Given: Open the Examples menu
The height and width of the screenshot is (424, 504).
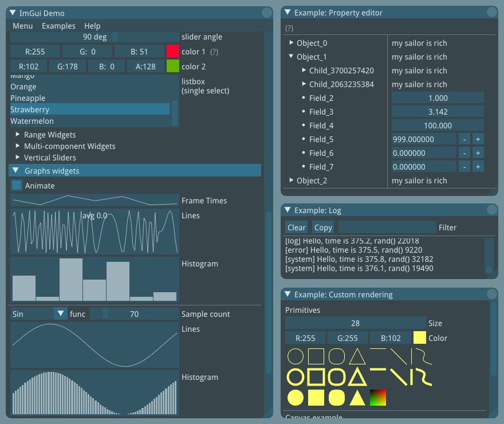Looking at the screenshot, I should click(x=59, y=26).
